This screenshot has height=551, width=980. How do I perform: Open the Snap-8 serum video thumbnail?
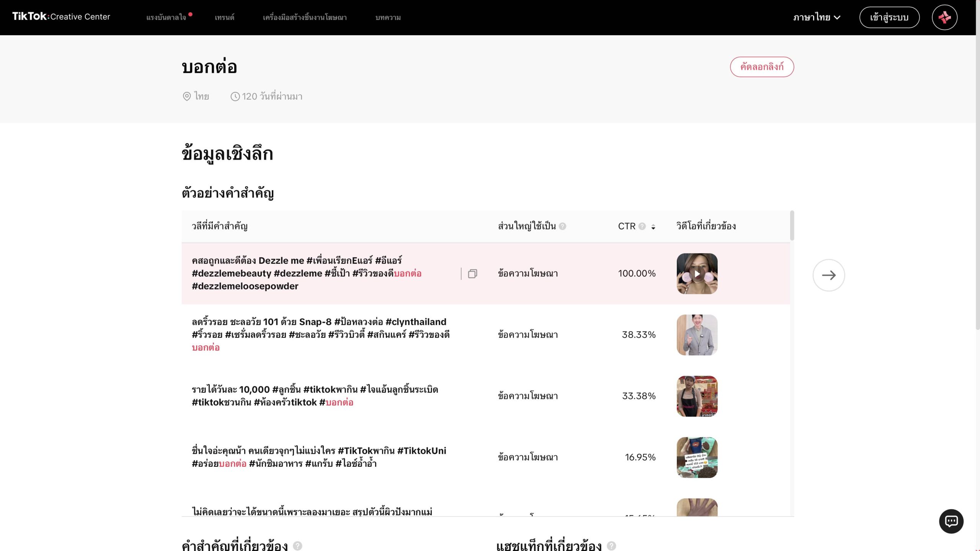tap(697, 335)
